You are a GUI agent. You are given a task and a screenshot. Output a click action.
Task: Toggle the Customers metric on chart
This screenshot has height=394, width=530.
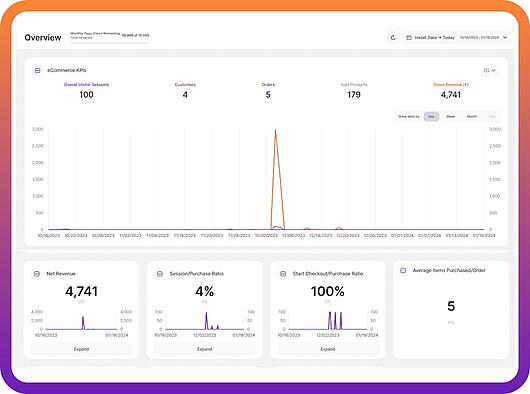(x=185, y=84)
